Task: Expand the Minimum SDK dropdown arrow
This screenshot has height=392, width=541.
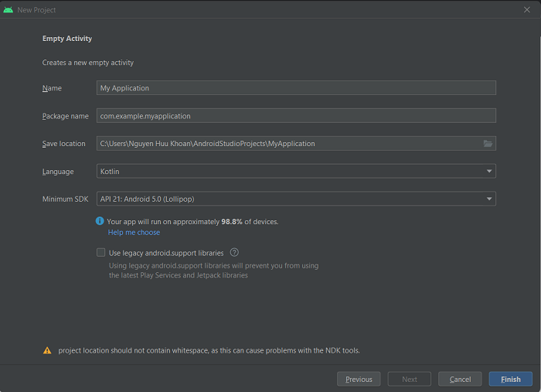Action: click(x=489, y=199)
